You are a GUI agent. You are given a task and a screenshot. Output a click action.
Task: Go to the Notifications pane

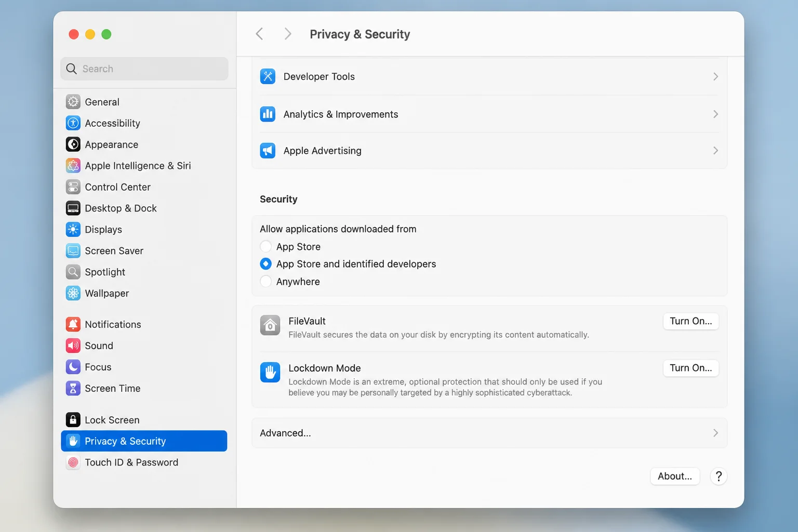tap(144, 325)
